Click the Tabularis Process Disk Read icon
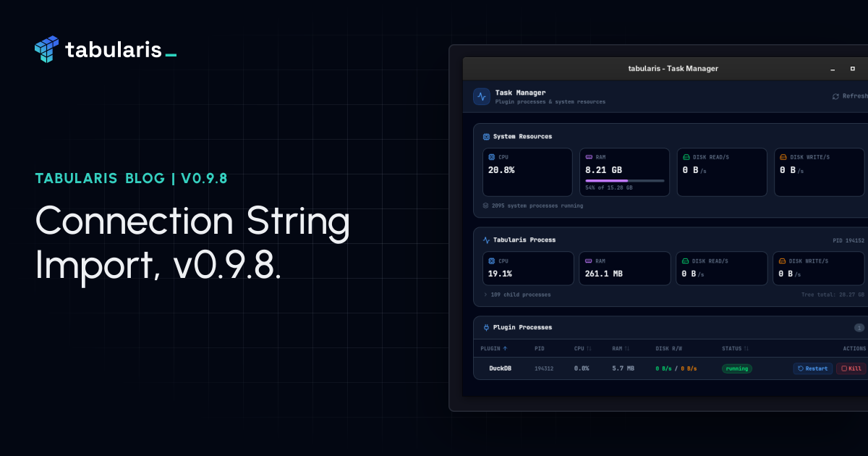Image resolution: width=868 pixels, height=456 pixels. (x=686, y=261)
